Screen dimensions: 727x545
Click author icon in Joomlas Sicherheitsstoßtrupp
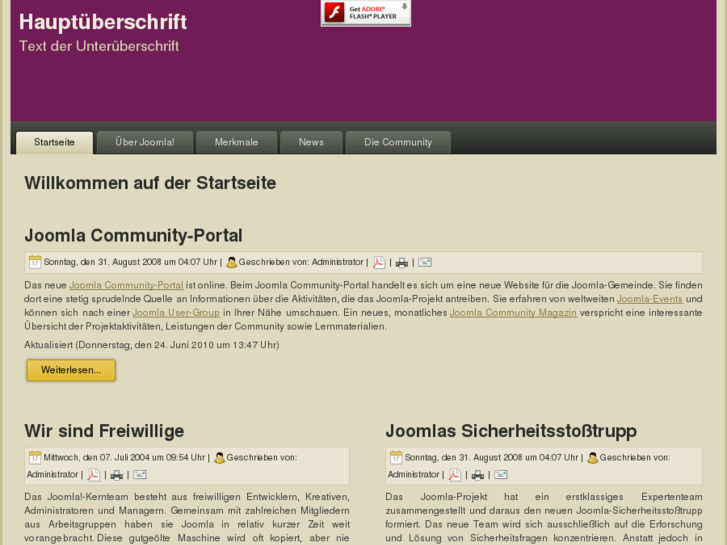click(x=593, y=458)
